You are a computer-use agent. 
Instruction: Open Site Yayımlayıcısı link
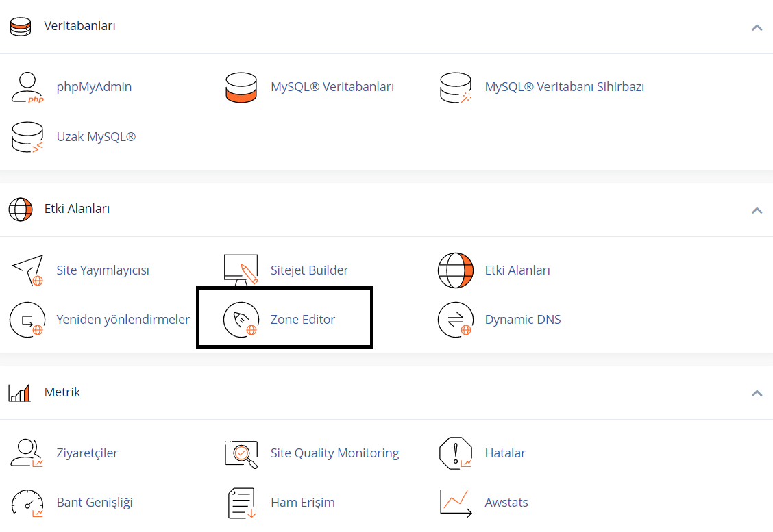tap(103, 270)
